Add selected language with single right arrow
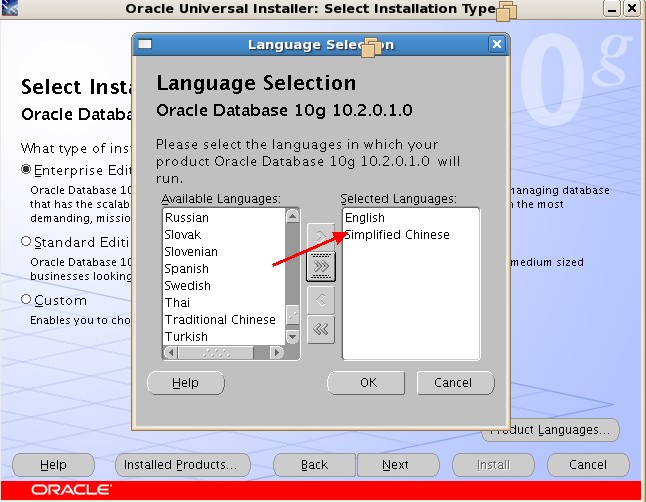Image resolution: width=646 pixels, height=502 pixels. [x=321, y=236]
